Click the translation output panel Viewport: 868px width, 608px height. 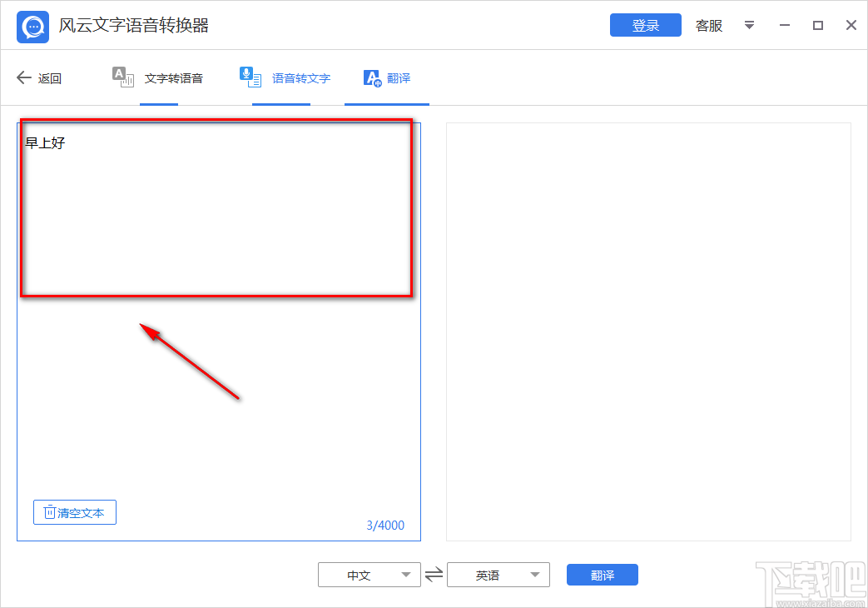(x=648, y=331)
